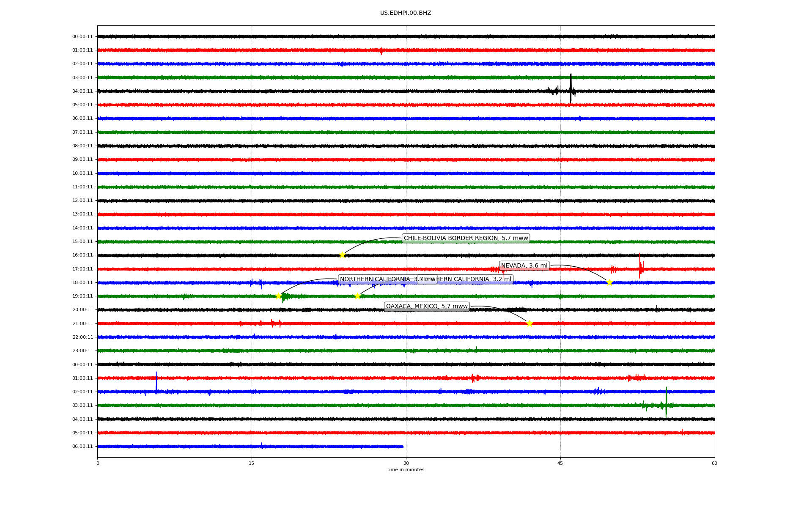Click the Chile-Bolivia border earthquake star marker
812x508 pixels.
(x=342, y=255)
